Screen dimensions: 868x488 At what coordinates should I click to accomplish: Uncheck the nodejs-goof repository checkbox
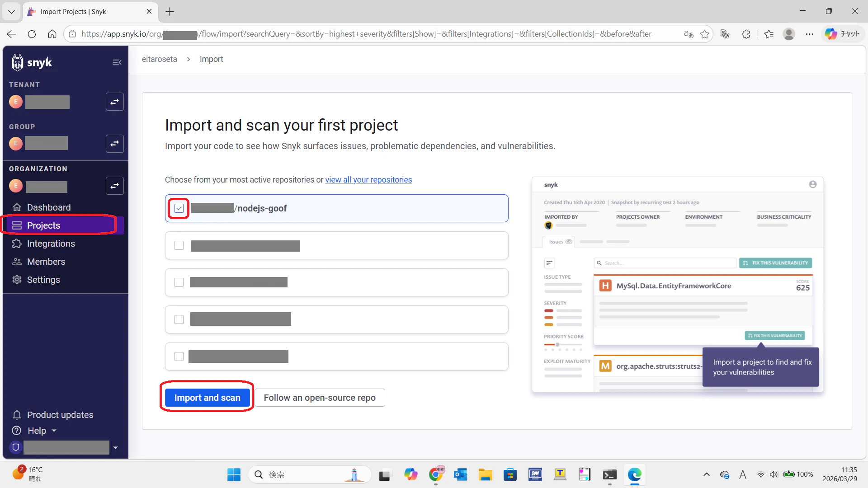click(x=179, y=208)
